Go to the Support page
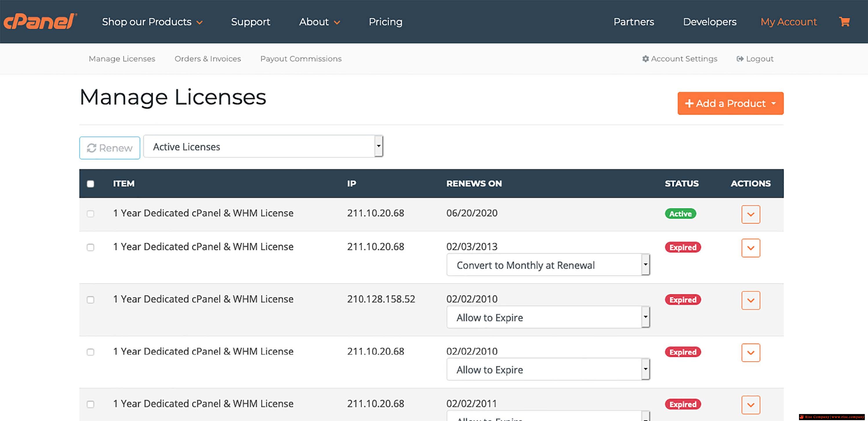 [250, 22]
